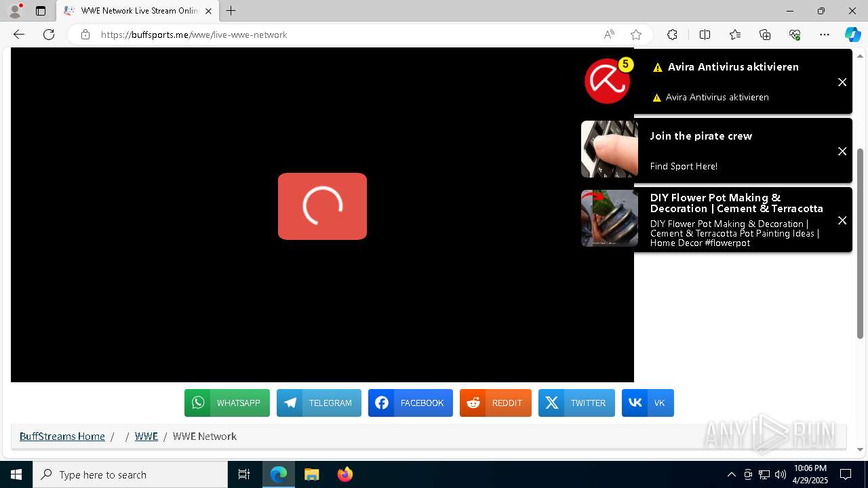868x488 pixels.
Task: Share via Telegram button
Action: [319, 403]
